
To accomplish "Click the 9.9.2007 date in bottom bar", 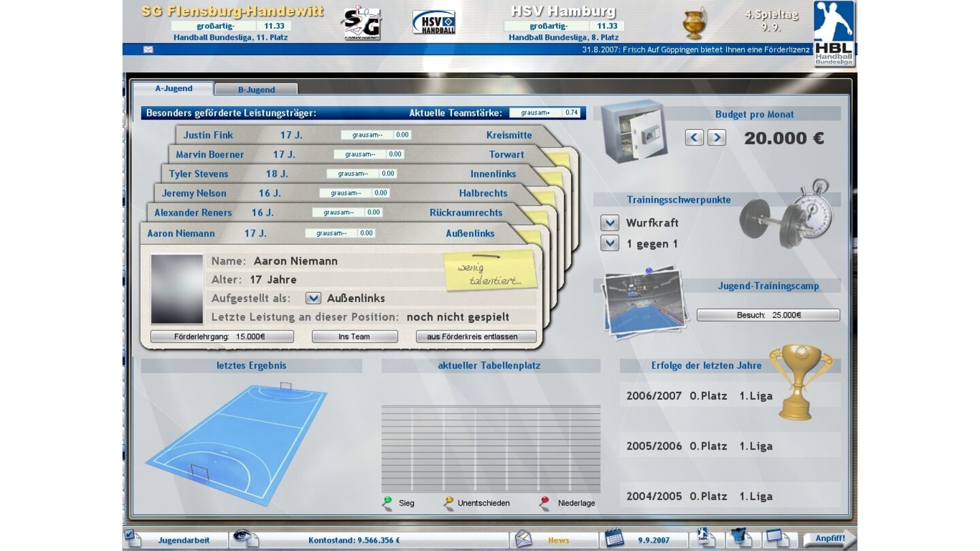I will pos(653,540).
